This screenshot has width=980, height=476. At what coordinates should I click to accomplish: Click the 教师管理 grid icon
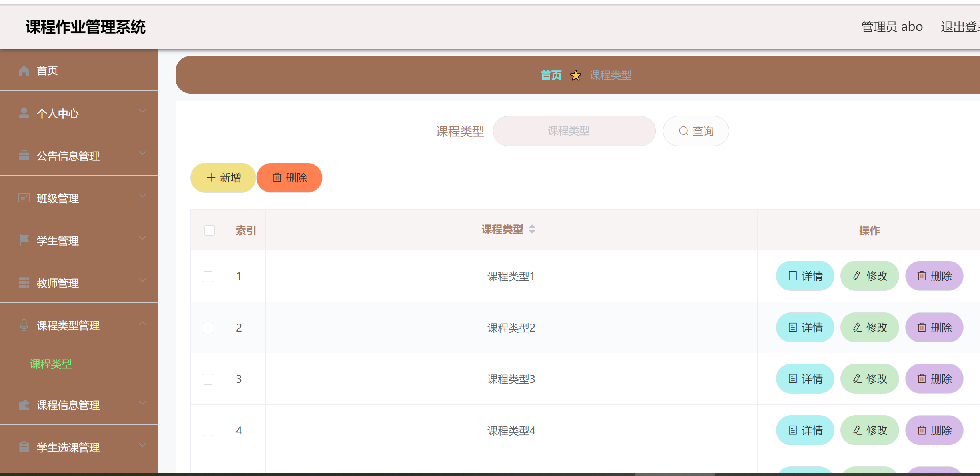pyautogui.click(x=24, y=283)
